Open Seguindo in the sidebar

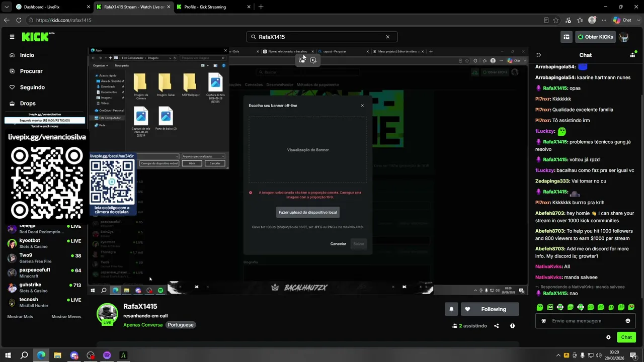[x=32, y=87]
